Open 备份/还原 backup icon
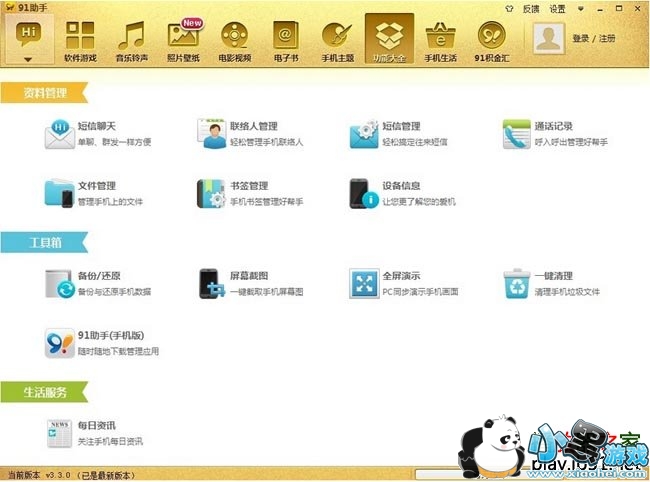The width and height of the screenshot is (650, 482). coord(60,284)
